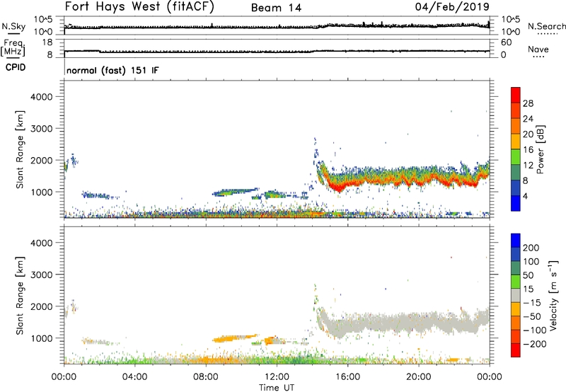Click the 04/Feb/2019 date text
566x392 pixels.
[x=458, y=7]
